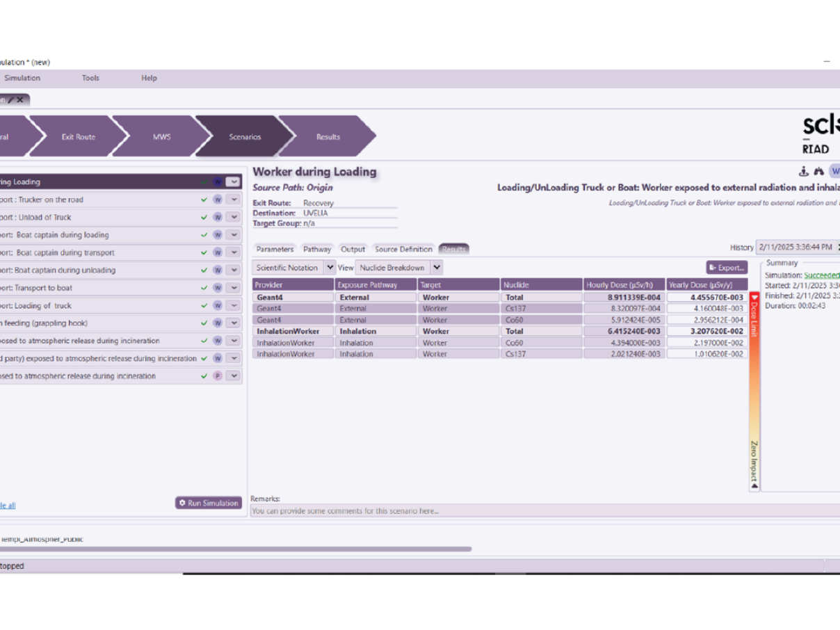Go to the Exit Route workflow step

[x=78, y=137]
